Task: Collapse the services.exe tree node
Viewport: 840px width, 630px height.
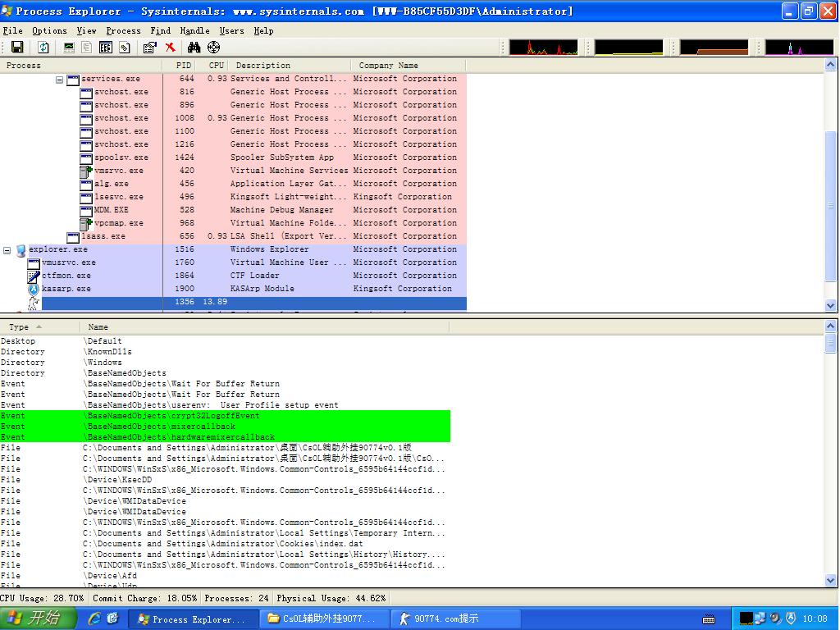Action: pos(59,80)
